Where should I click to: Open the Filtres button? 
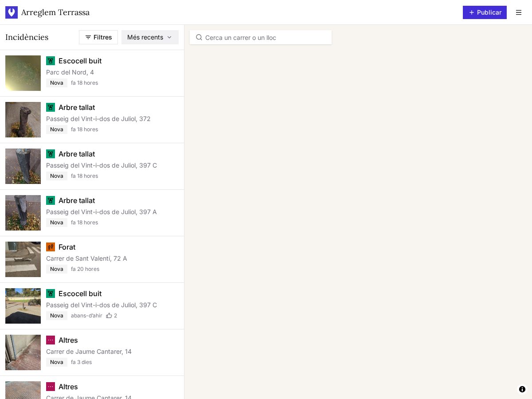pos(98,37)
